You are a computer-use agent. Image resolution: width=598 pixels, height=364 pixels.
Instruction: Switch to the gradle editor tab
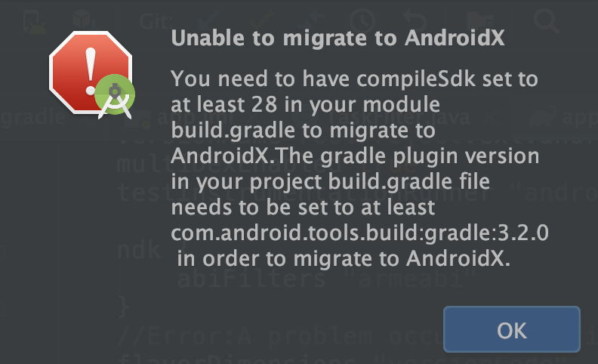[23, 119]
